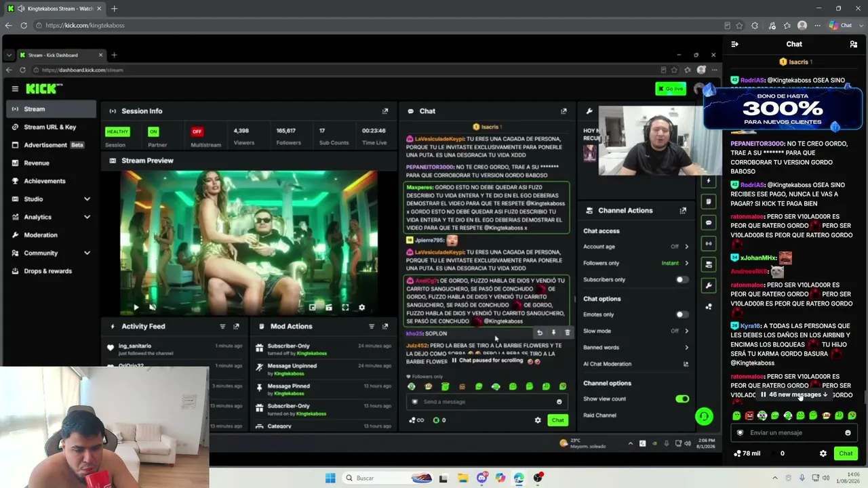This screenshot has width=868, height=488.
Task: Reply to the hovered chat message
Action: pos(540,333)
